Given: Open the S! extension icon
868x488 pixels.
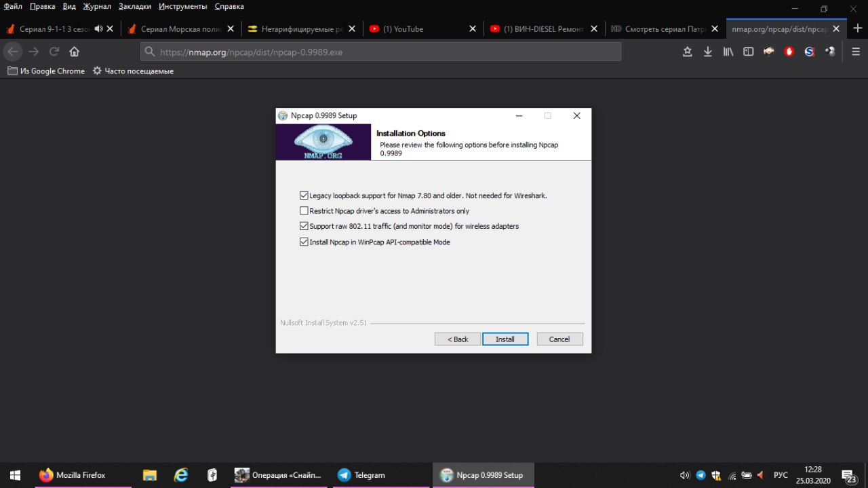Looking at the screenshot, I should 809,52.
